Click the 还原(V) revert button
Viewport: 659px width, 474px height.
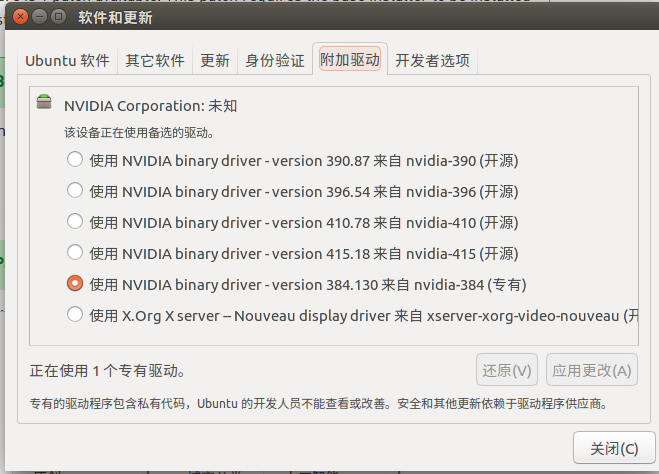(x=507, y=370)
